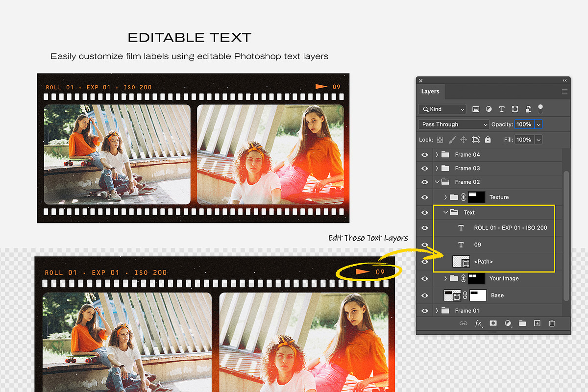
Task: Select the Frame 04 group name
Action: tap(467, 154)
